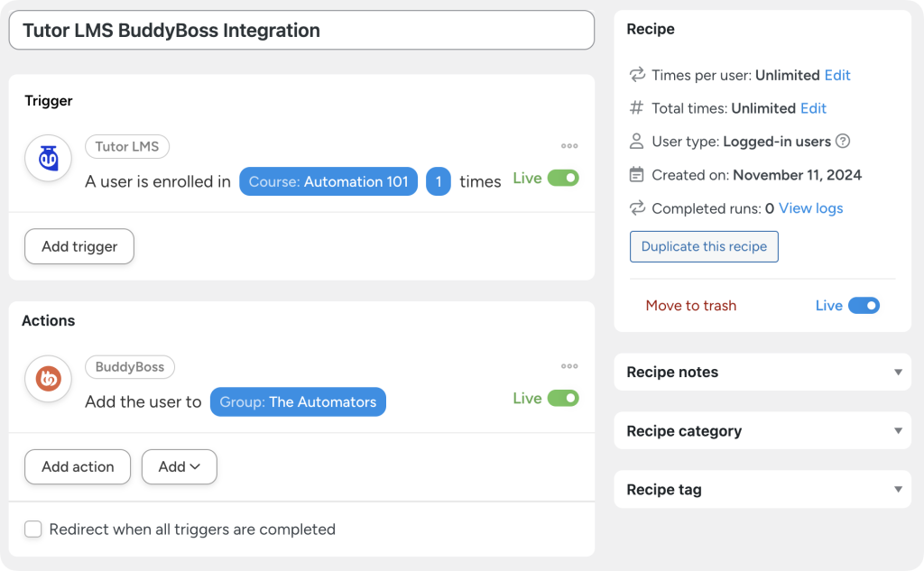Click the Duplicate this recipe button
Viewport: 924px width, 571px height.
704,246
